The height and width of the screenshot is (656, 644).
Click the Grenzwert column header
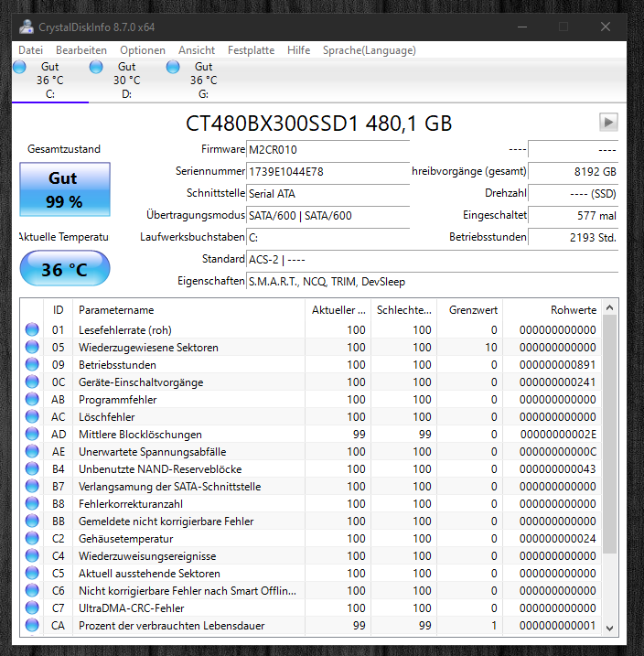pyautogui.click(x=469, y=310)
